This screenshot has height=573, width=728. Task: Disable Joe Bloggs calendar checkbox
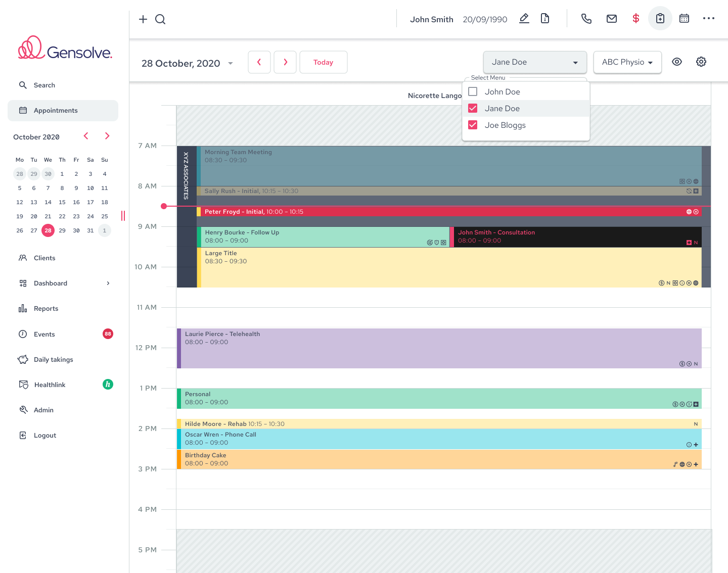tap(472, 125)
